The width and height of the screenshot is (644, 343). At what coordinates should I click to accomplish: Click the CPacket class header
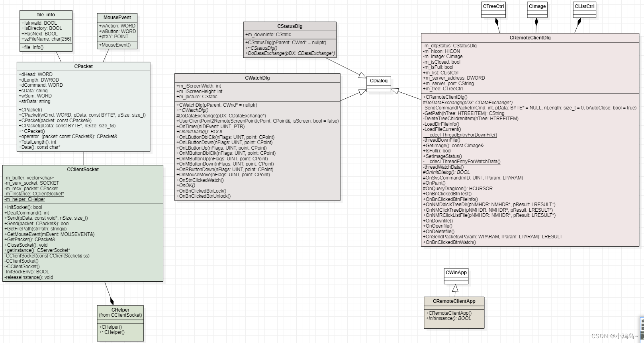[x=83, y=66]
